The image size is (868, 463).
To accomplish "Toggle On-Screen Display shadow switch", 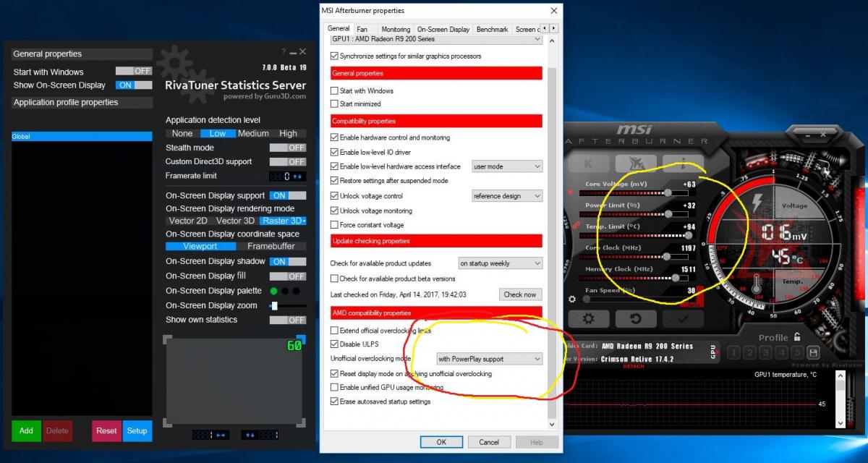I will click(x=288, y=261).
